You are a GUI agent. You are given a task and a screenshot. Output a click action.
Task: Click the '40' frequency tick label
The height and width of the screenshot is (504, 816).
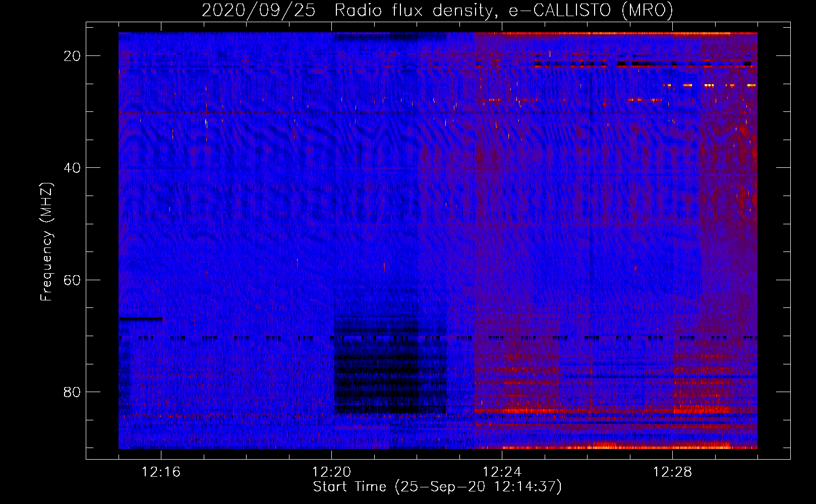(x=72, y=168)
